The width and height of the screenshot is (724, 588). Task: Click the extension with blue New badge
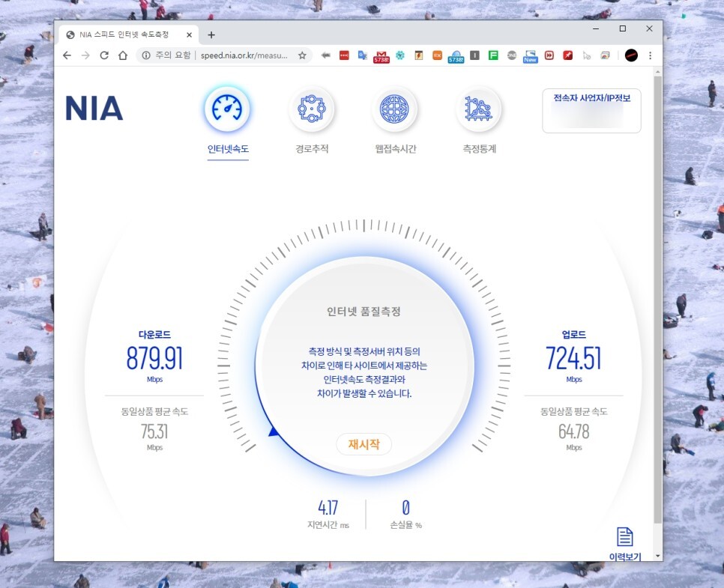tap(530, 56)
